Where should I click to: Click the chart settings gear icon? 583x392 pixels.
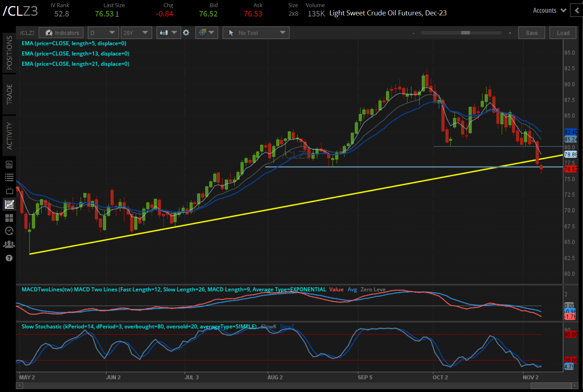pyautogui.click(x=186, y=33)
